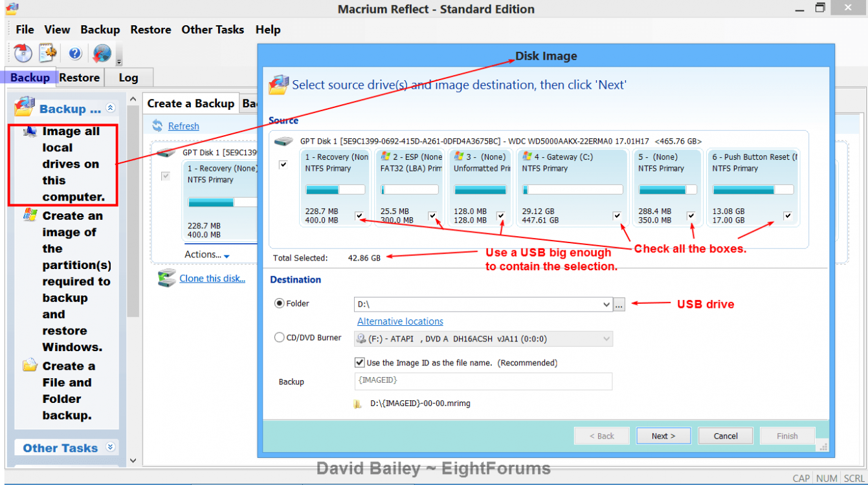Select the Folder destination radio button
868x485 pixels.
pyautogui.click(x=280, y=303)
